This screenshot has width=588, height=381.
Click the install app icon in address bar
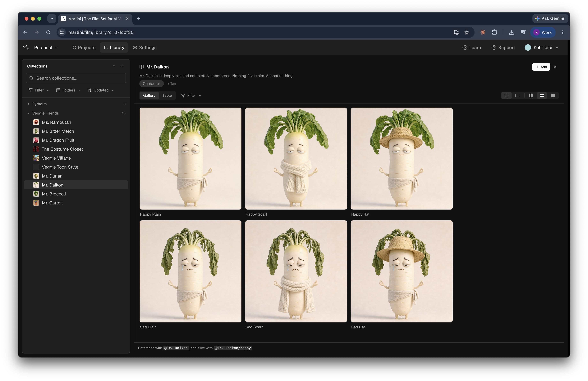pos(456,32)
